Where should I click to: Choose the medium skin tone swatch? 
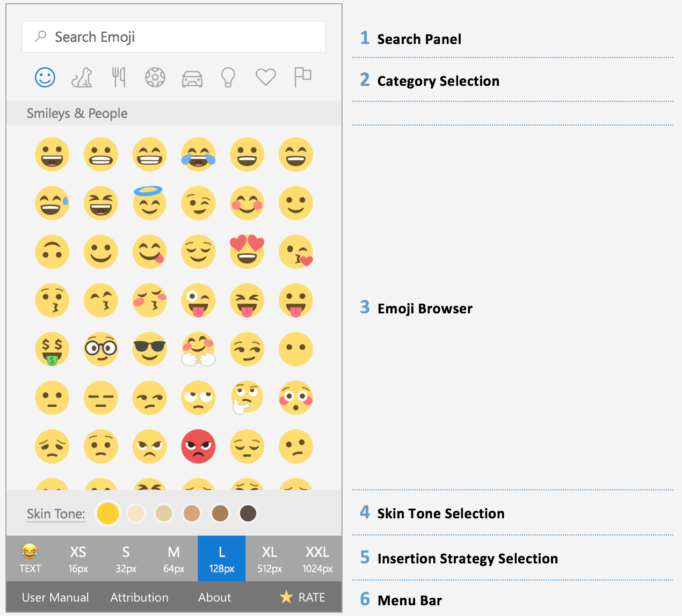tap(192, 514)
